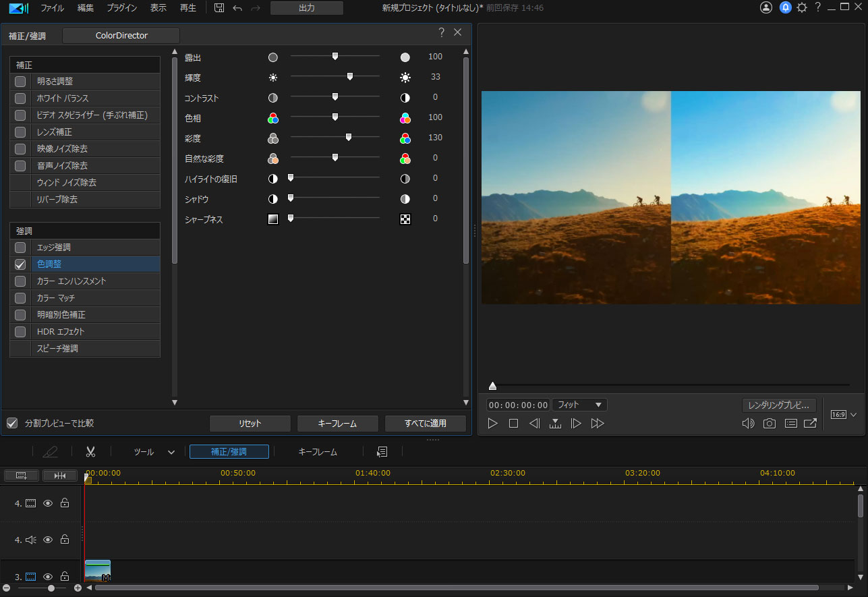This screenshot has width=868, height=597.
Task: Click the snapshot camera icon
Action: [769, 424]
